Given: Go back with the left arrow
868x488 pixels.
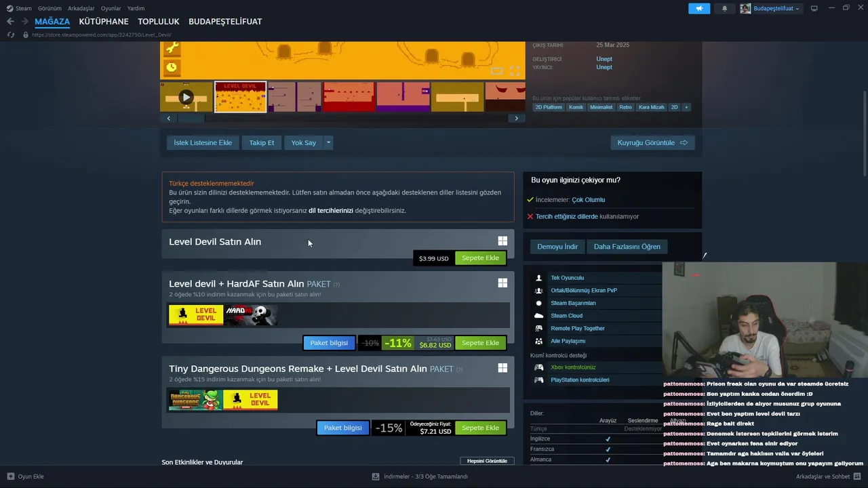Looking at the screenshot, I should pyautogui.click(x=10, y=22).
